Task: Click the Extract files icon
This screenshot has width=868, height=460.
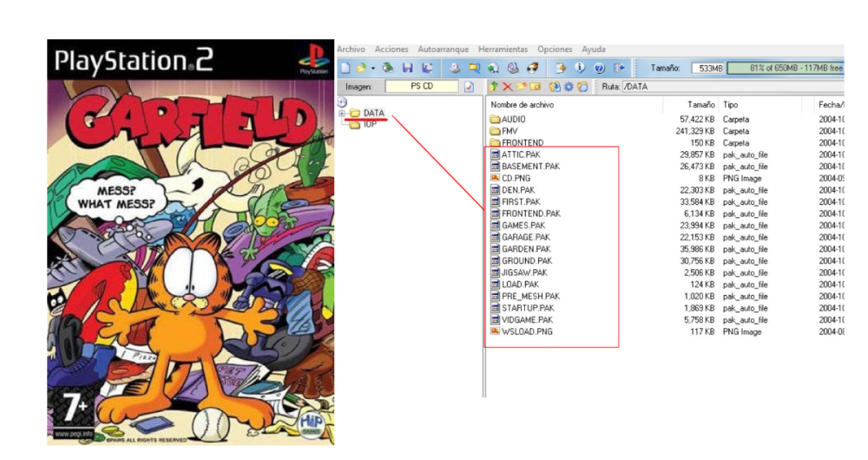Action: pos(555,86)
